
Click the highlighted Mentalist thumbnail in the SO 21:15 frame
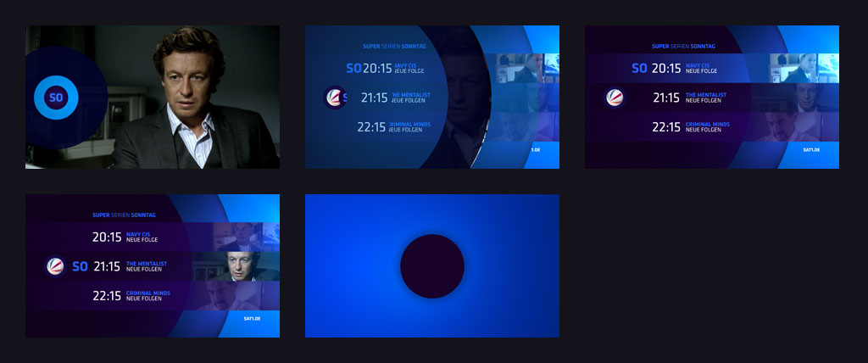(x=236, y=266)
